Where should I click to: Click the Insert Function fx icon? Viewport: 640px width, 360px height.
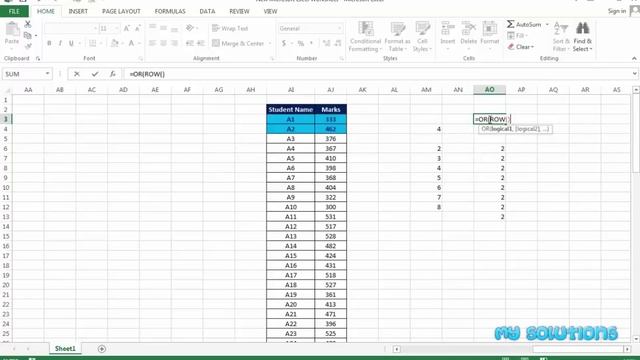(x=113, y=74)
